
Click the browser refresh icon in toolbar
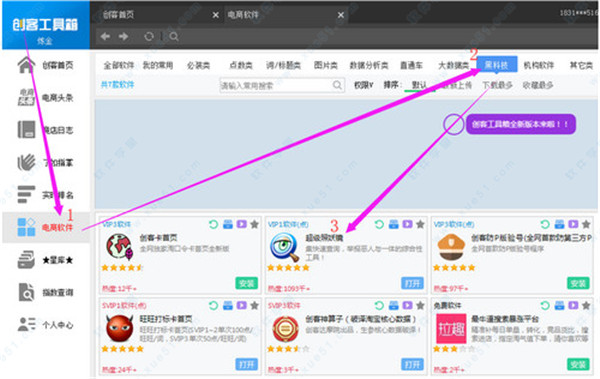click(x=149, y=36)
